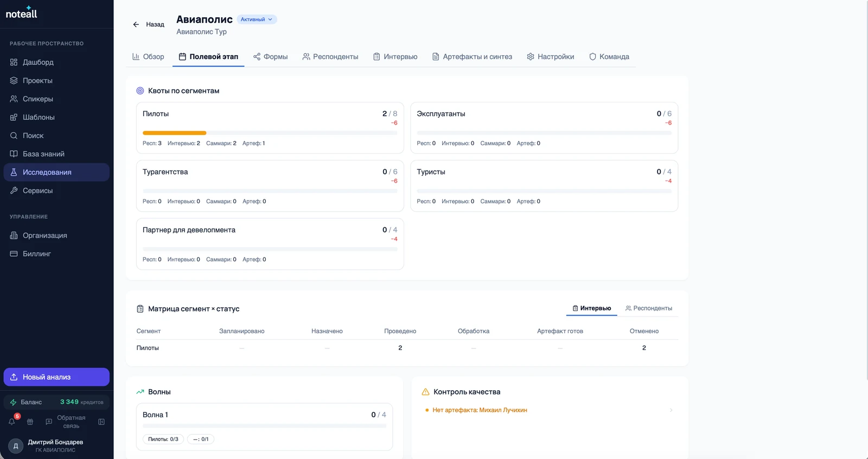
Task: Open Обратная связь feedback
Action: (66, 422)
